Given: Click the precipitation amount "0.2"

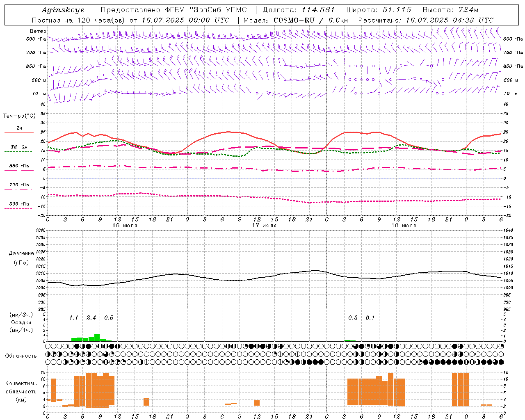Looking at the screenshot, I should click(x=353, y=318).
